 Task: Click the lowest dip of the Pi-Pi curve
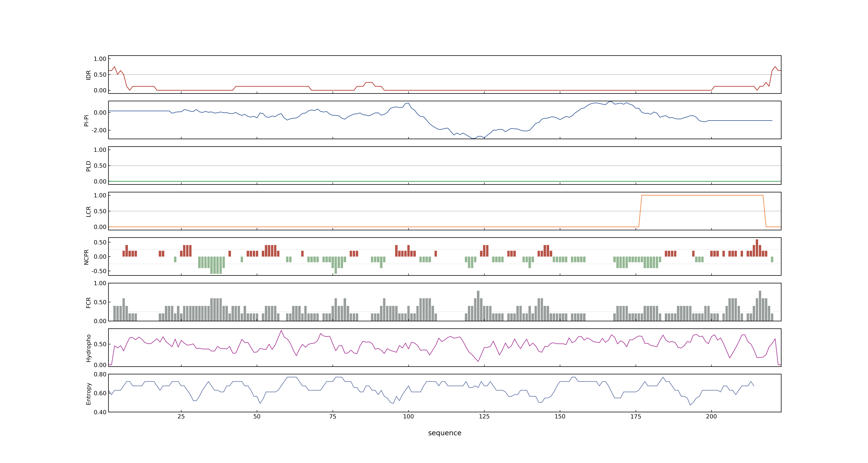click(474, 138)
